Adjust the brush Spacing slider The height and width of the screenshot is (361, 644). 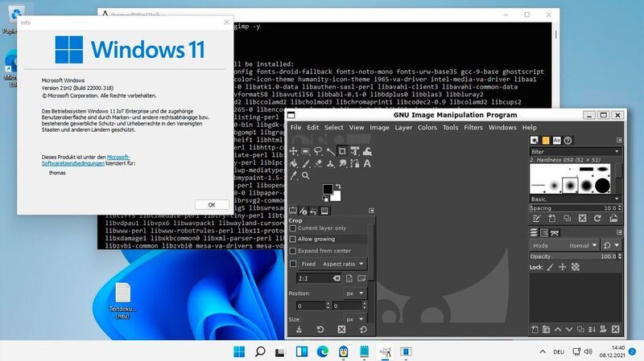575,208
